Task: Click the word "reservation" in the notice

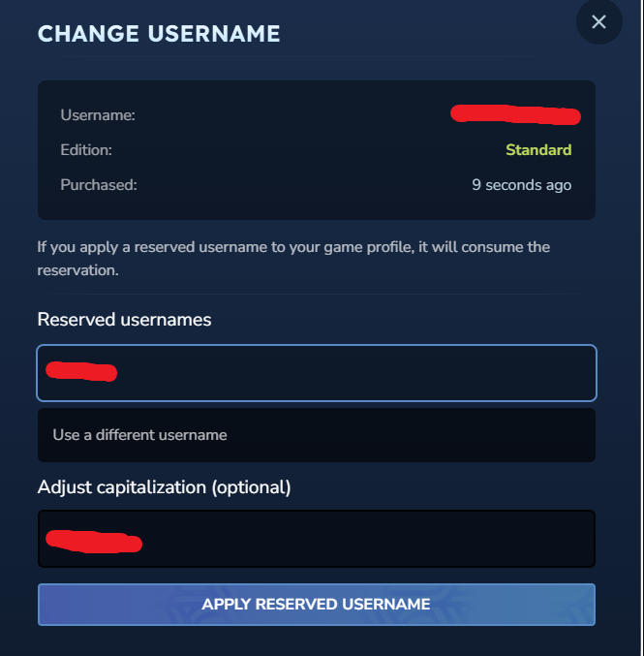Action: click(x=76, y=270)
